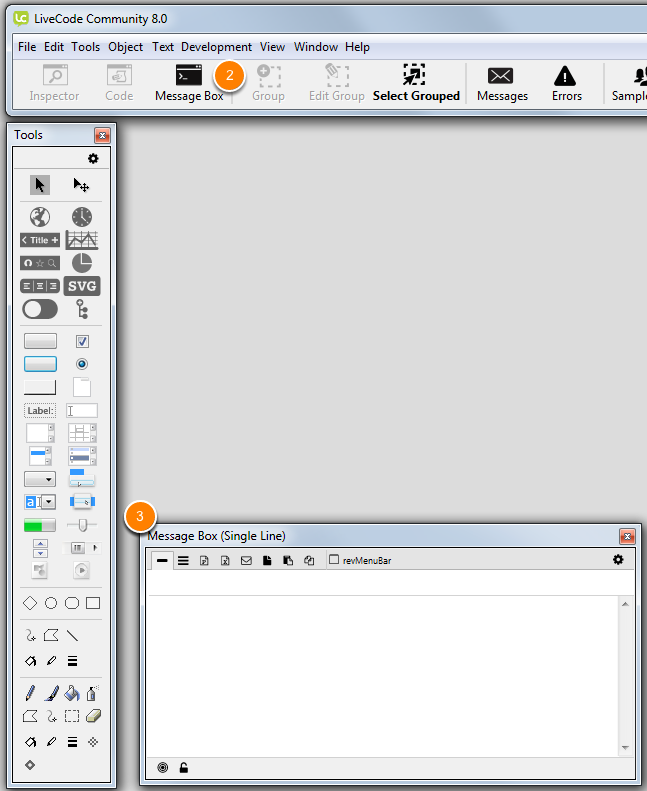Click the Select Grouped toolbar button
This screenshot has height=791, width=647.
pos(416,83)
